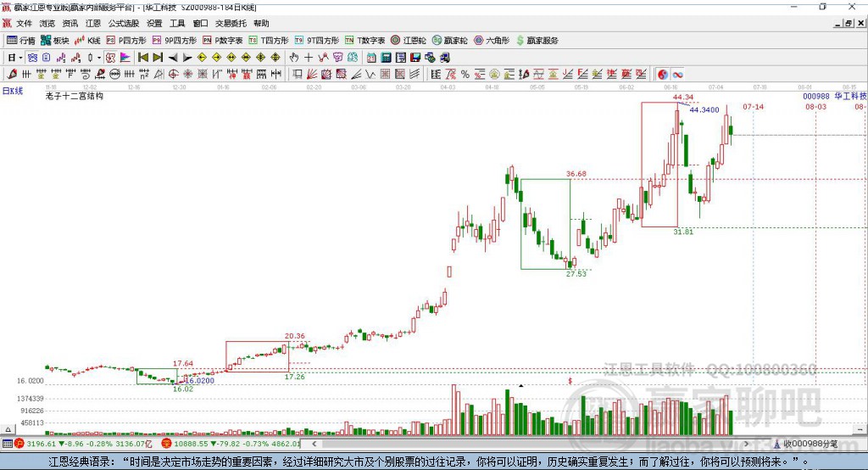Select the red compass target tool

pyautogui.click(x=173, y=75)
